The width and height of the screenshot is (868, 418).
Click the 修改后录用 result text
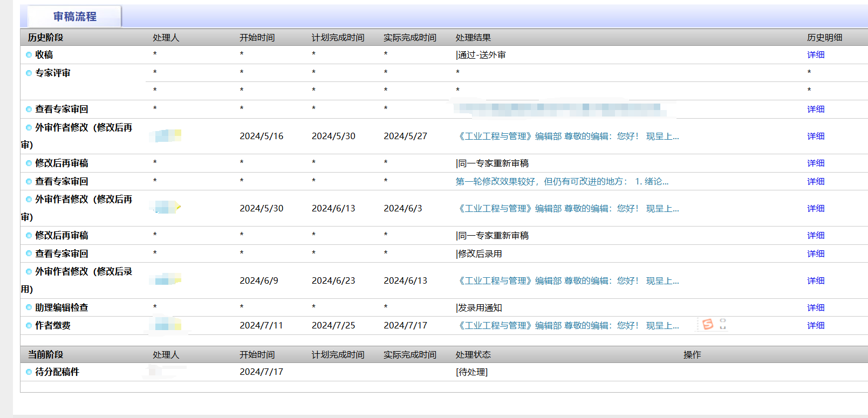pyautogui.click(x=480, y=254)
